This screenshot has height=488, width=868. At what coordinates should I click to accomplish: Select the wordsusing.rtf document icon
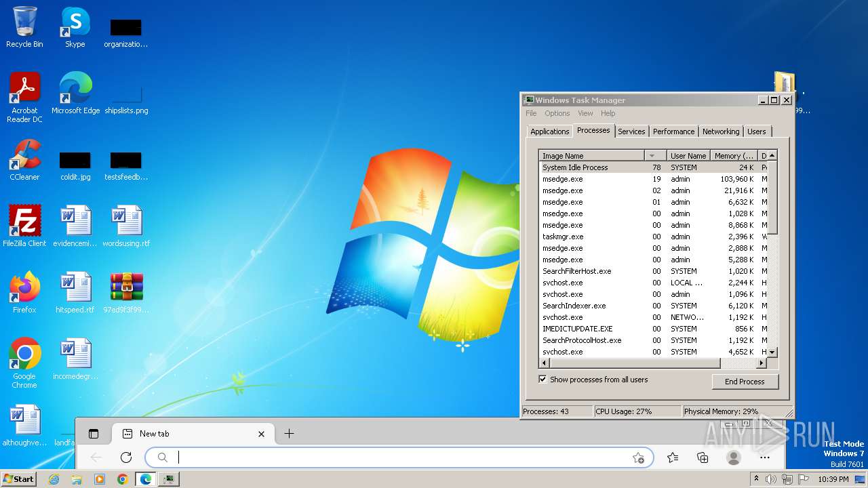[x=126, y=226]
